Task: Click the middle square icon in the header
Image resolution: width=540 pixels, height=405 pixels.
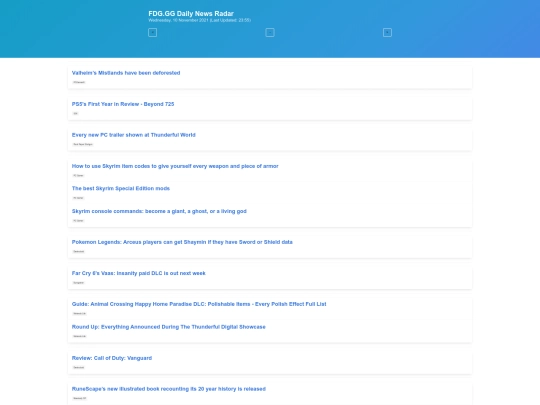Action: [x=270, y=33]
